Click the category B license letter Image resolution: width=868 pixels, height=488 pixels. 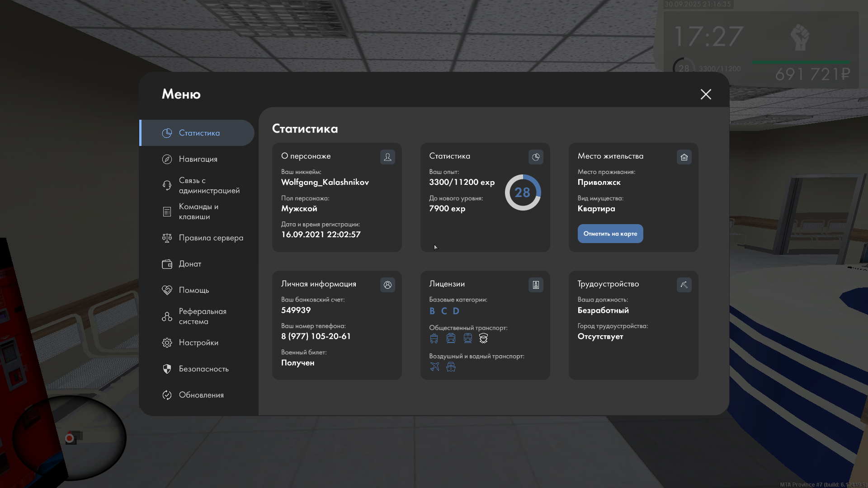[x=432, y=311]
